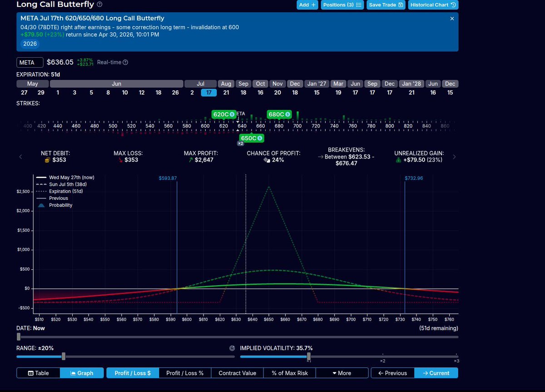
Task: Dismiss the saved trade note banner
Action: click(452, 19)
